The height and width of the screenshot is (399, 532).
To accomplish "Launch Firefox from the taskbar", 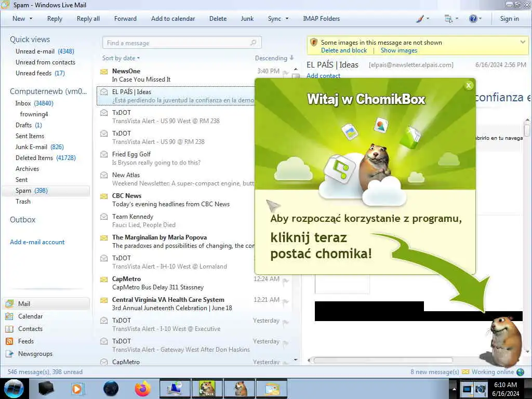I will [143, 389].
